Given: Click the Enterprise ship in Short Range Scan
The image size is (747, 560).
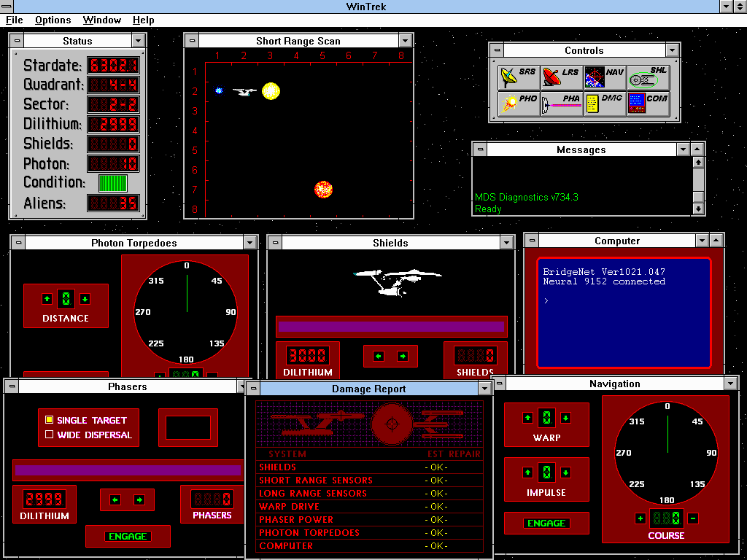Looking at the screenshot, I should pyautogui.click(x=245, y=91).
